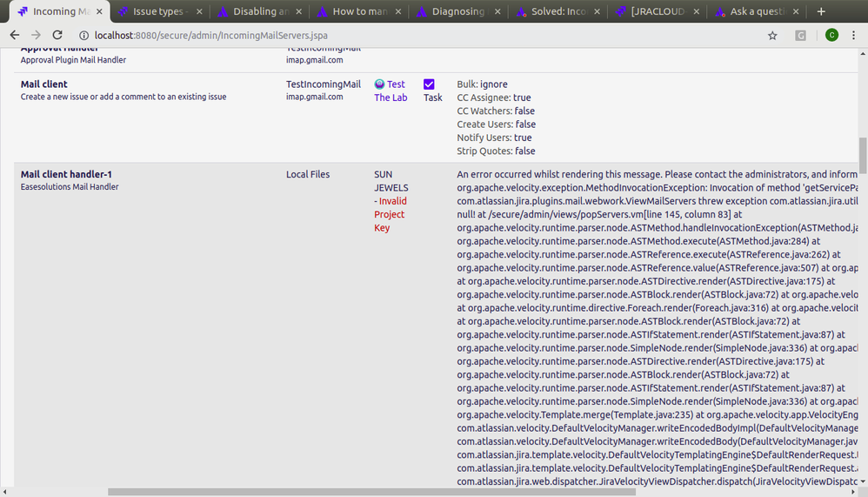Open the Chrome three-dot menu
The image size is (868, 497).
point(853,35)
